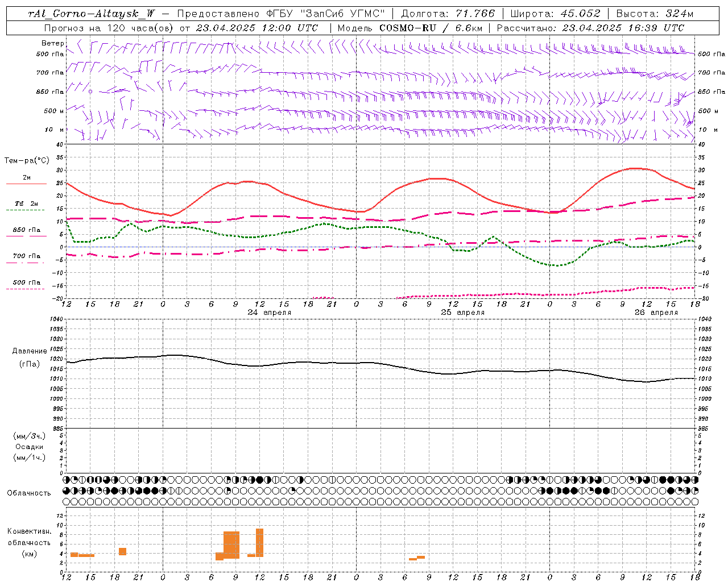Viewport: 728px width, 582px height.
Task: Click the Облачность cloud cover label
Action: [x=29, y=493]
